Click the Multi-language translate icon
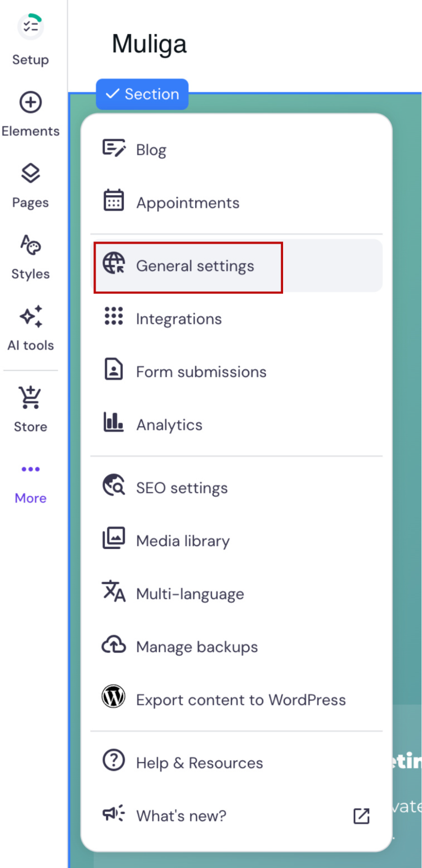Screen dimensions: 422x868 [114, 591]
